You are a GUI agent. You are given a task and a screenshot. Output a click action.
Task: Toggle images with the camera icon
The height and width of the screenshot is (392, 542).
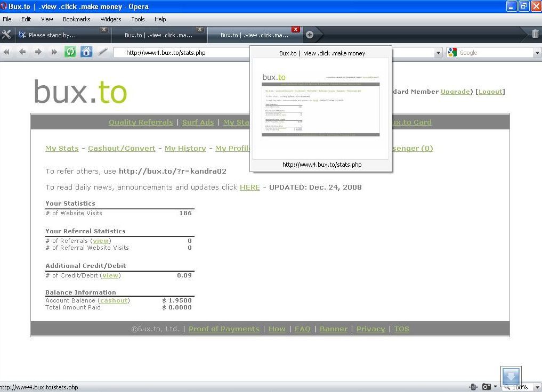pyautogui.click(x=487, y=387)
